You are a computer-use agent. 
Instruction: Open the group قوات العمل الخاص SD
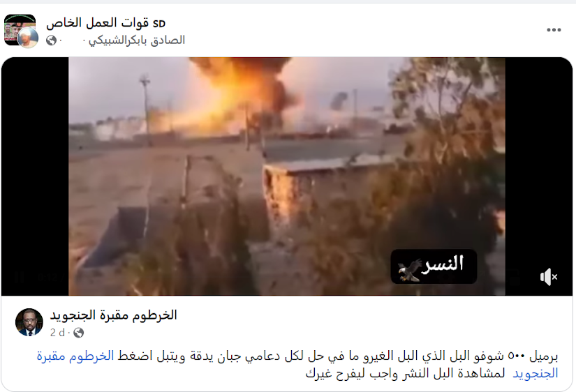pyautogui.click(x=106, y=23)
